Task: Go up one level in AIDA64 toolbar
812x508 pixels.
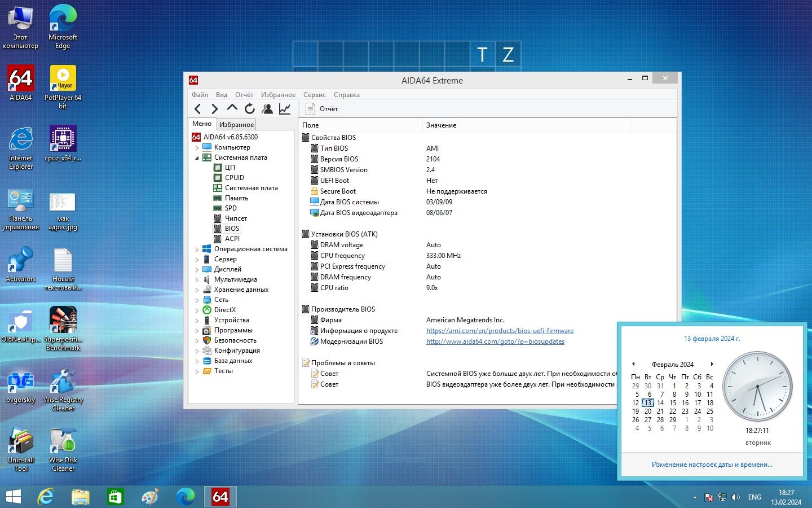Action: click(x=232, y=108)
